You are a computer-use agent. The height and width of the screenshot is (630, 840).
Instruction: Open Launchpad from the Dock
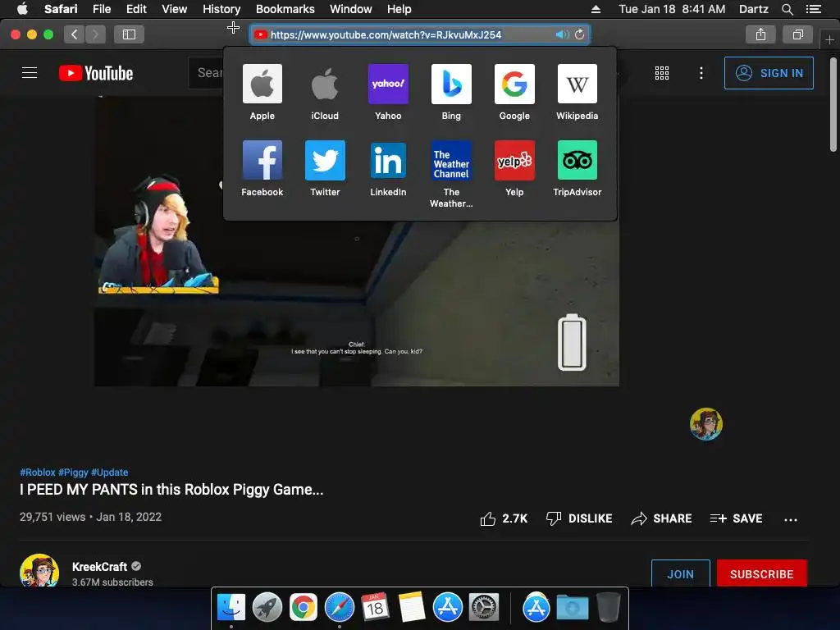pyautogui.click(x=267, y=607)
